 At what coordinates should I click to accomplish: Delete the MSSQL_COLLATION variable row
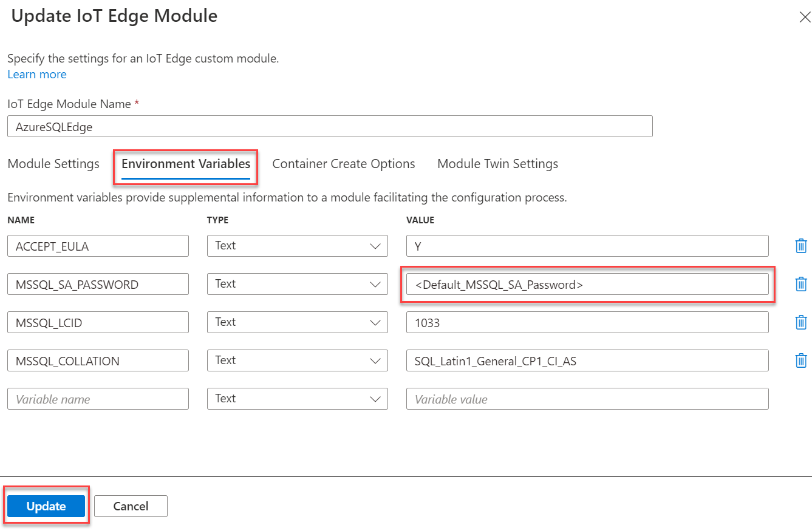[x=801, y=360]
